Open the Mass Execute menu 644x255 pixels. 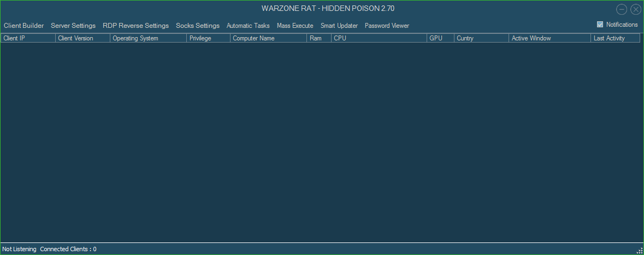tap(295, 26)
